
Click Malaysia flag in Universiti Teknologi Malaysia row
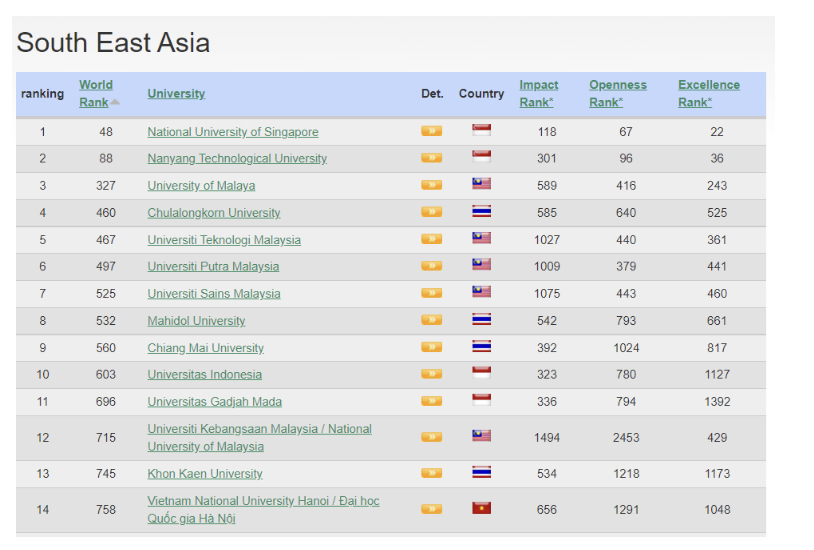(481, 238)
